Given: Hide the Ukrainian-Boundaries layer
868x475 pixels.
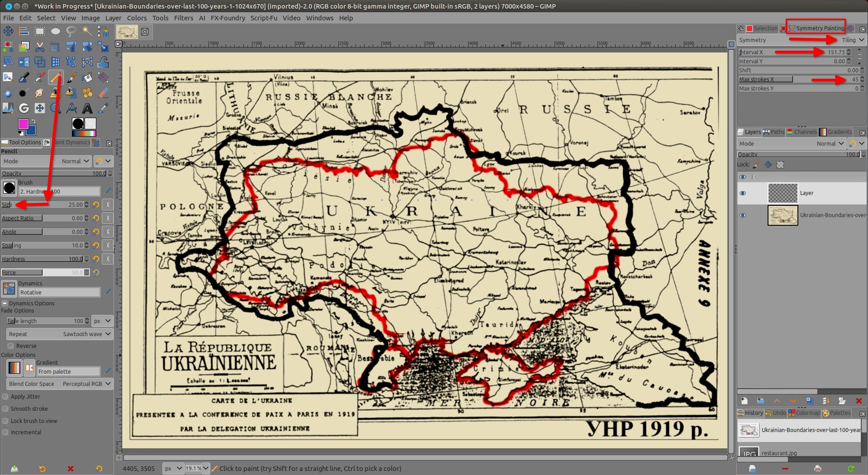Looking at the screenshot, I should 743,215.
